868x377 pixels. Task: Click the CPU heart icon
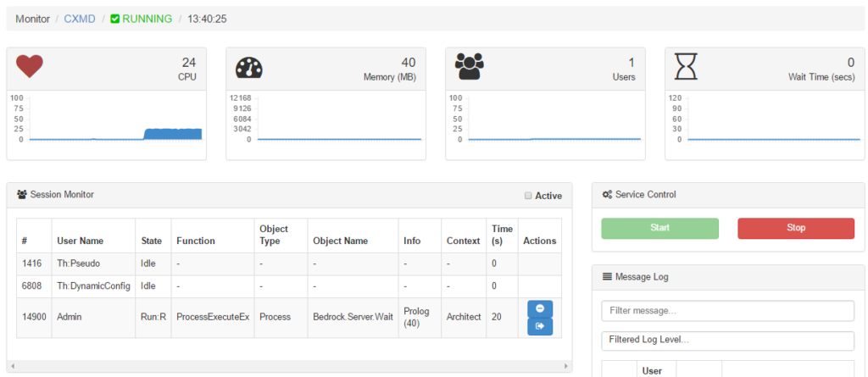[30, 65]
